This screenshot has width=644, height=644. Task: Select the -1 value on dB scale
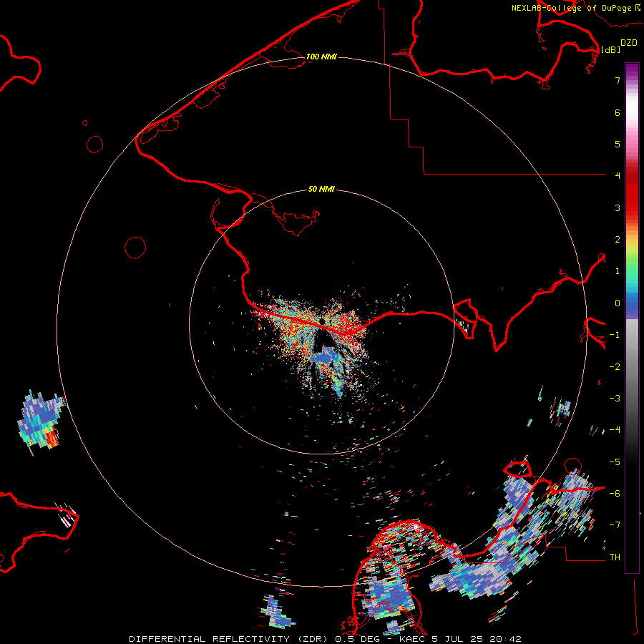[615, 335]
